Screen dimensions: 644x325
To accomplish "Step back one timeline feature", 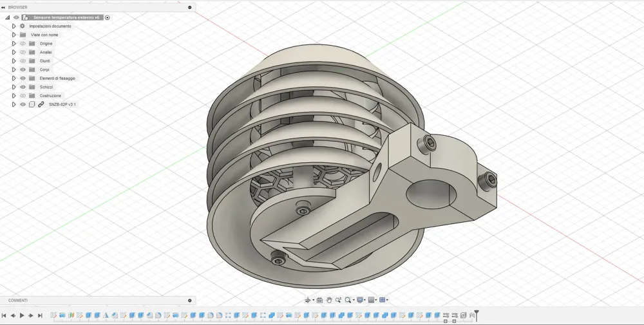I will (13, 315).
